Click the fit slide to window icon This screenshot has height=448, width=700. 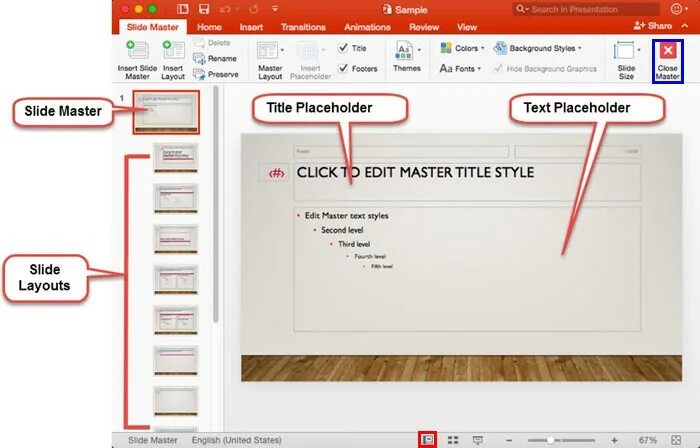click(676, 440)
